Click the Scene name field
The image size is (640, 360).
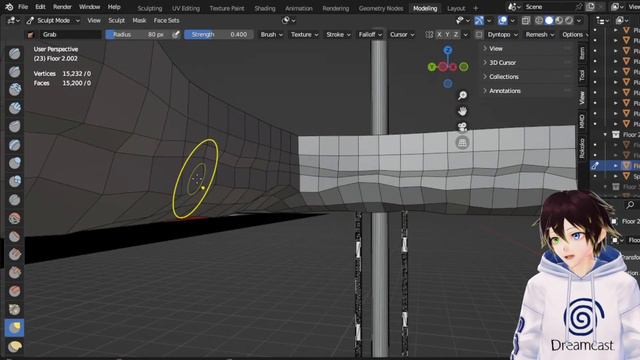click(549, 7)
